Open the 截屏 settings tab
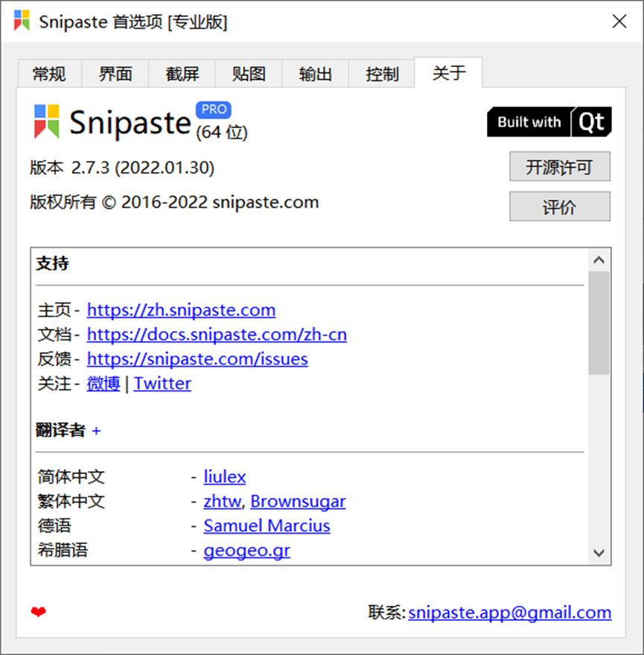 point(182,73)
